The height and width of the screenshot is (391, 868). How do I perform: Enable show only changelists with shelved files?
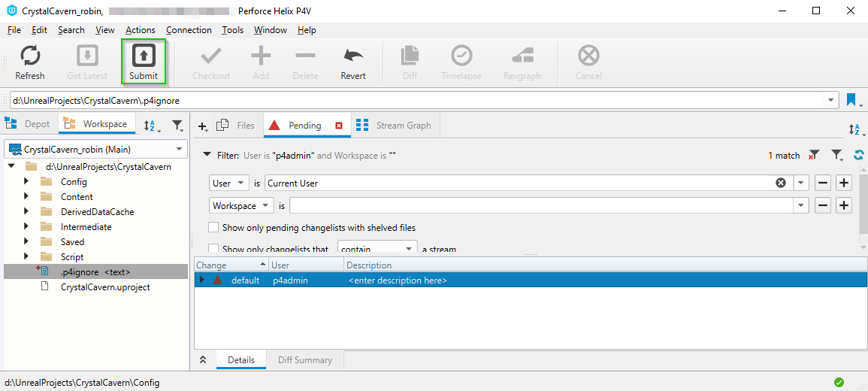[x=213, y=227]
